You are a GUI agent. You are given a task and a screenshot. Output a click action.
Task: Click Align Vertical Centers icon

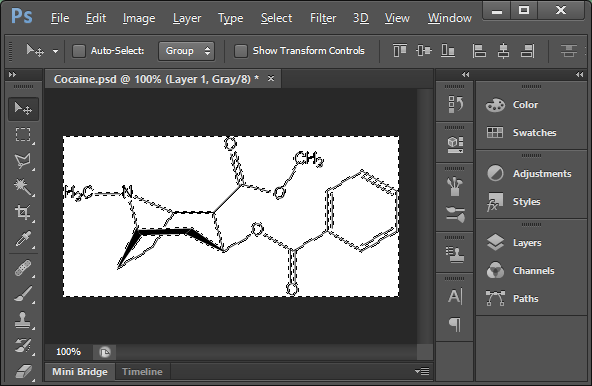424,51
